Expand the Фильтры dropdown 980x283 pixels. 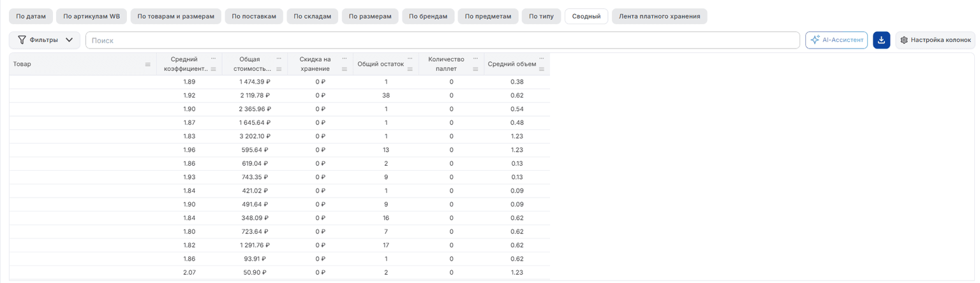[x=45, y=40]
